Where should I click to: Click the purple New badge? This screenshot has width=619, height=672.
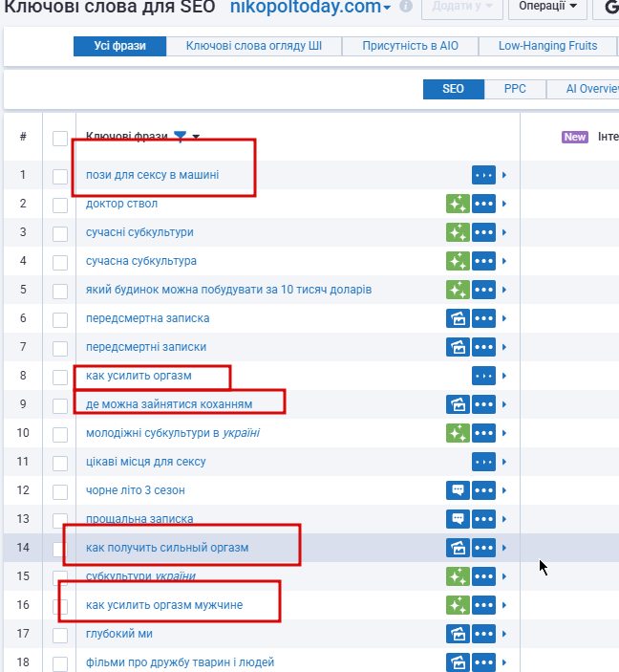[x=575, y=137]
